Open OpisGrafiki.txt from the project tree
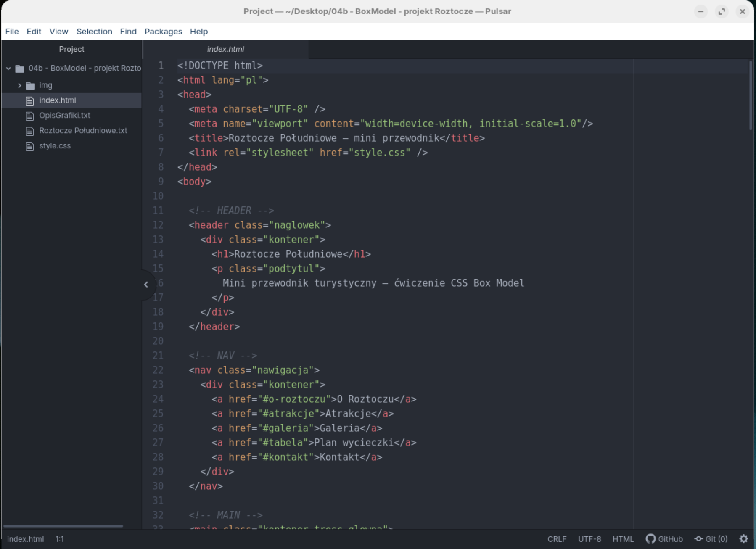 (x=65, y=116)
